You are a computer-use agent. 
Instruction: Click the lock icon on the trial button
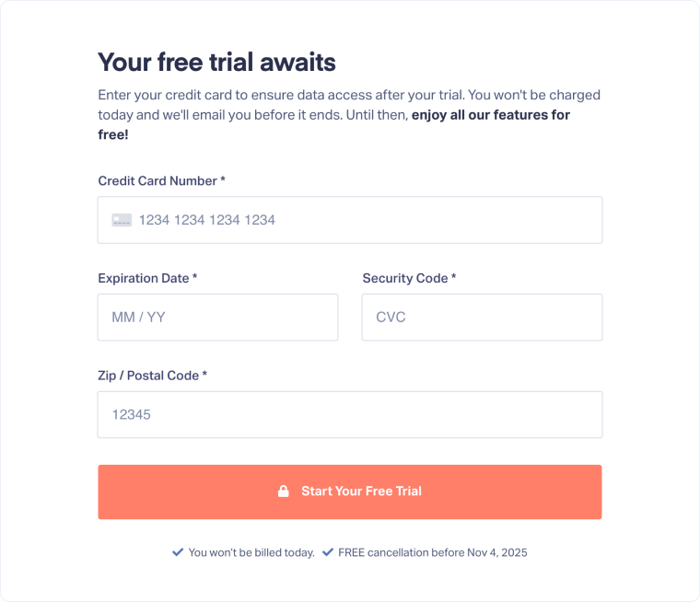click(x=284, y=492)
